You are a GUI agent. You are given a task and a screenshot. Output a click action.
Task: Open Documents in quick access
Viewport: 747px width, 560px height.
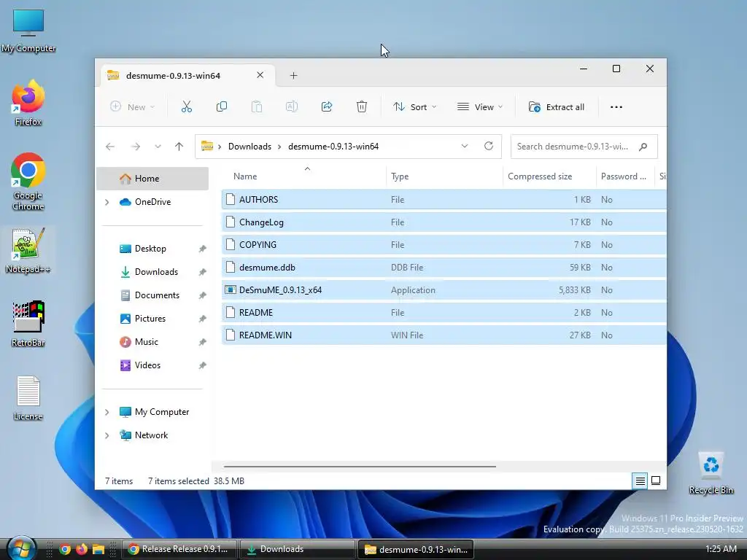tap(157, 295)
